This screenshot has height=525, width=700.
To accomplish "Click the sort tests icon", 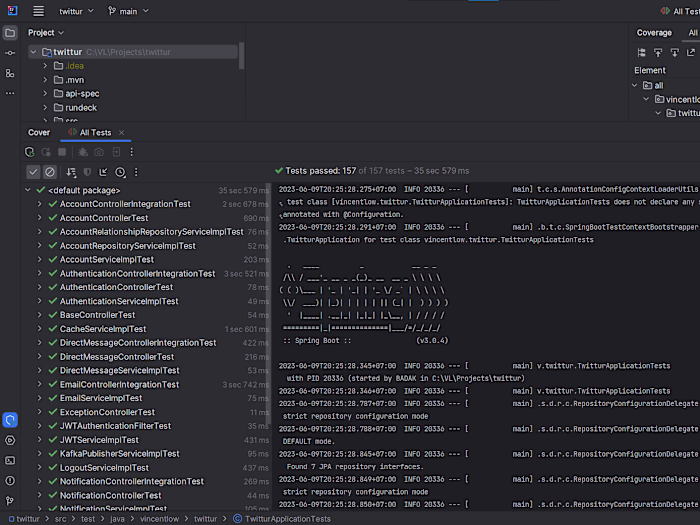I will (x=71, y=172).
